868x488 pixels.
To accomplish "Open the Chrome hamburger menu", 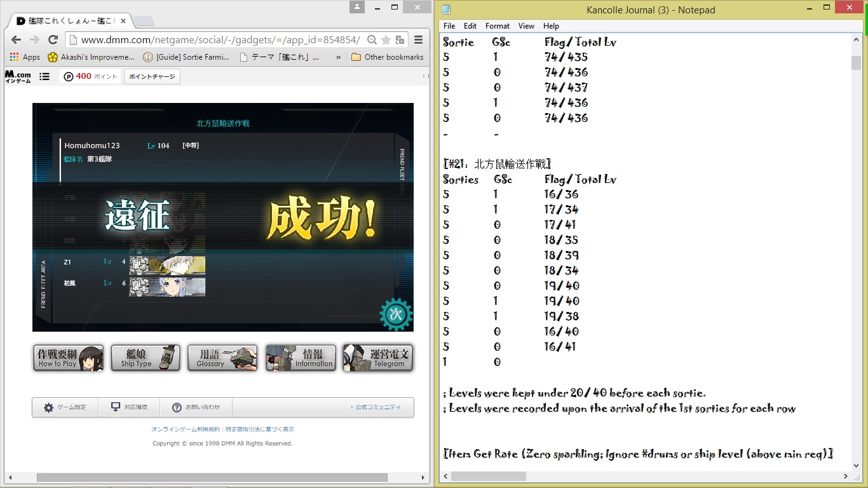I will point(418,40).
